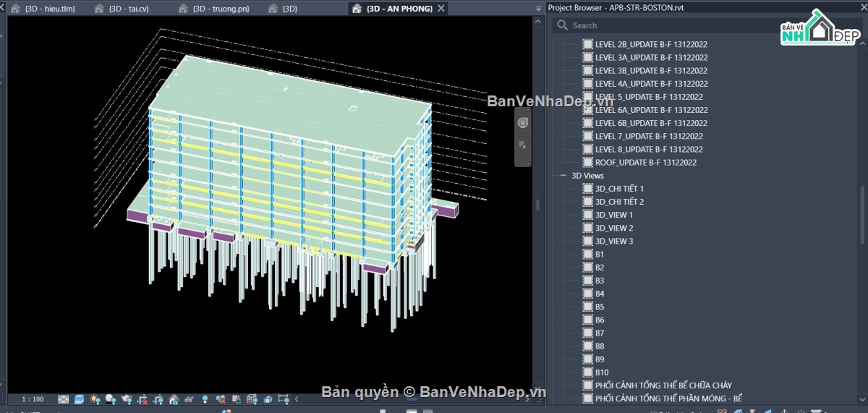
Task: Open Temporary Hide/Isolate glasses icon
Action: pos(190,399)
